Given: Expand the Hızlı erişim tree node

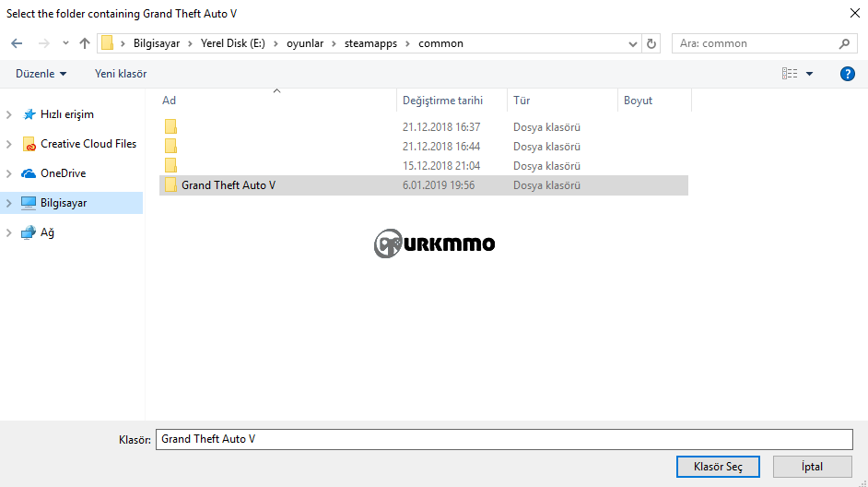Looking at the screenshot, I should coord(9,114).
